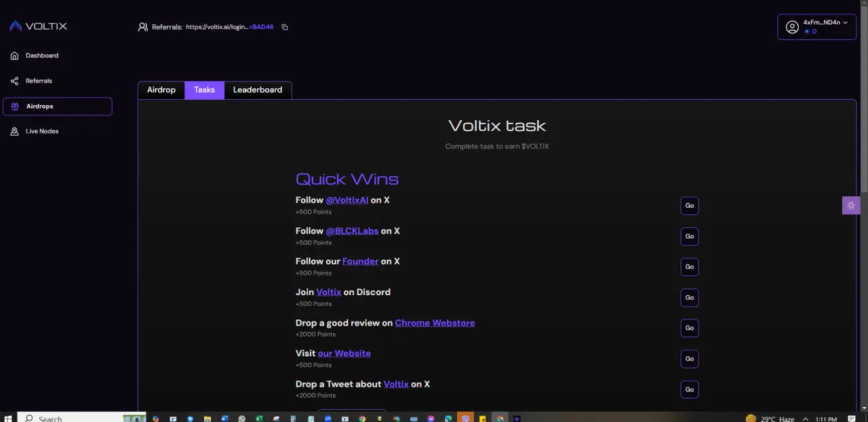Click the purple sparkle widget on right edge
The width and height of the screenshot is (868, 422).
(x=851, y=206)
